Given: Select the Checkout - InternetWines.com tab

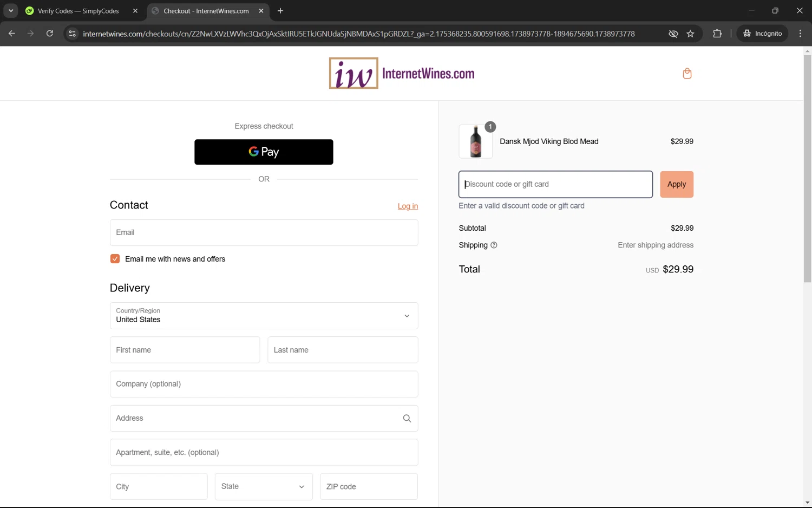Looking at the screenshot, I should [206, 11].
